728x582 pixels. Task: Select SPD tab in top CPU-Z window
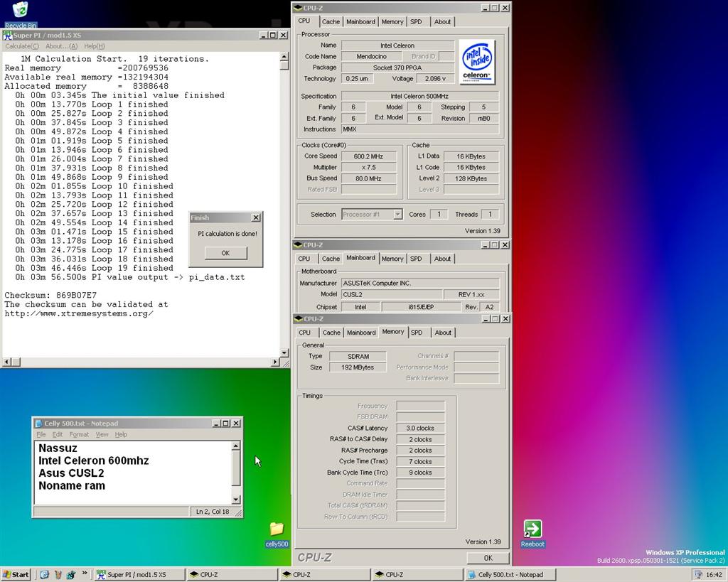(x=416, y=22)
